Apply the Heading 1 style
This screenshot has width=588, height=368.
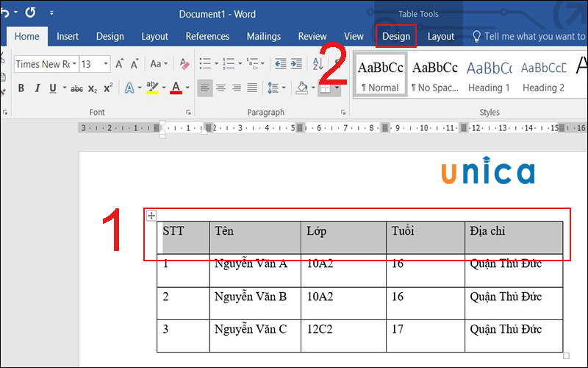pos(489,75)
